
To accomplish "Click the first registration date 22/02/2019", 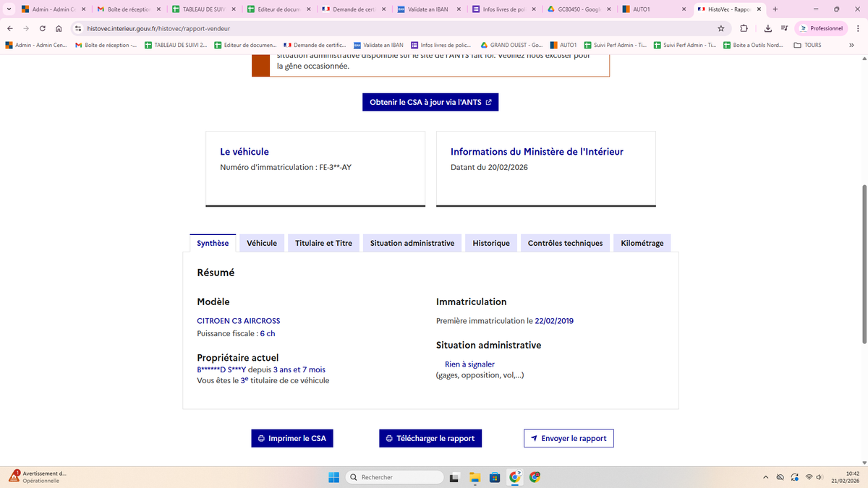I will tap(554, 321).
